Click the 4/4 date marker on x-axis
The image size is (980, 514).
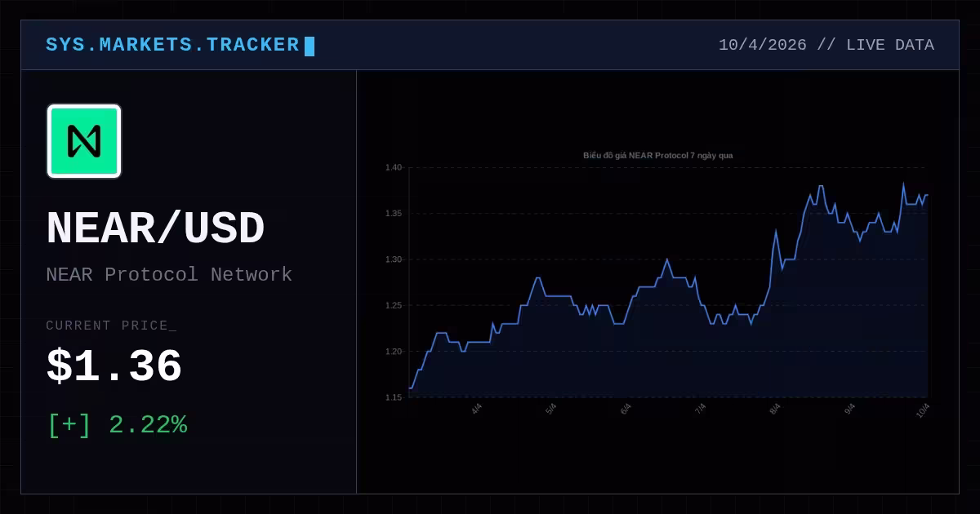coord(477,408)
